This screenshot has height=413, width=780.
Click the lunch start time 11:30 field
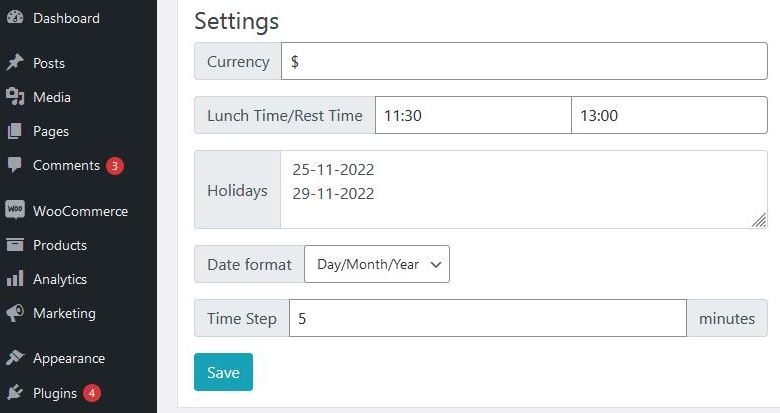[x=473, y=115]
